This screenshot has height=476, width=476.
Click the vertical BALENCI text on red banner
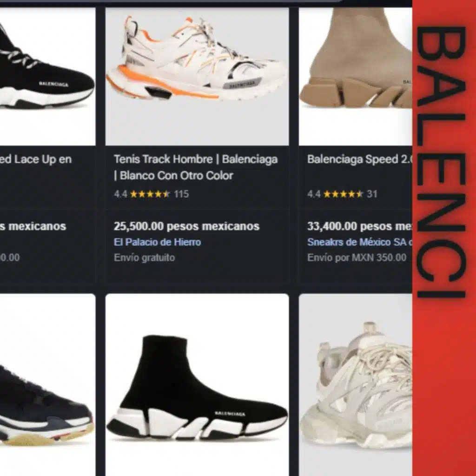coord(441,162)
